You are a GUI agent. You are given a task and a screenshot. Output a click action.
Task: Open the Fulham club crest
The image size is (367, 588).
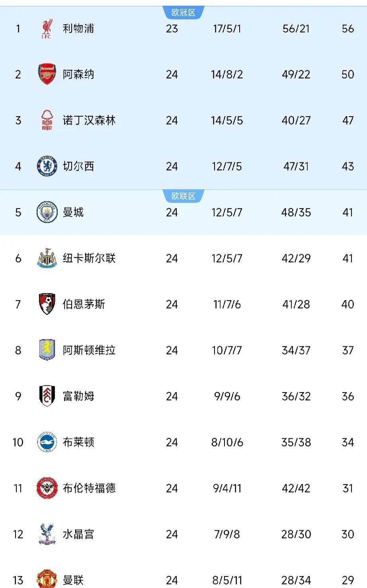pos(47,396)
